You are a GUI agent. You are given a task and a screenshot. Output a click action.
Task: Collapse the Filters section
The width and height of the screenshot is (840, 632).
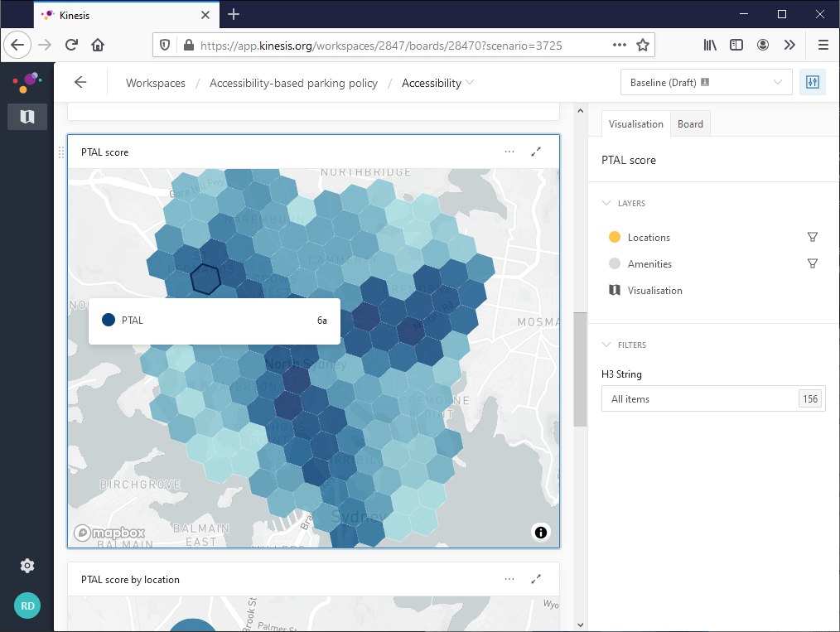pos(606,345)
